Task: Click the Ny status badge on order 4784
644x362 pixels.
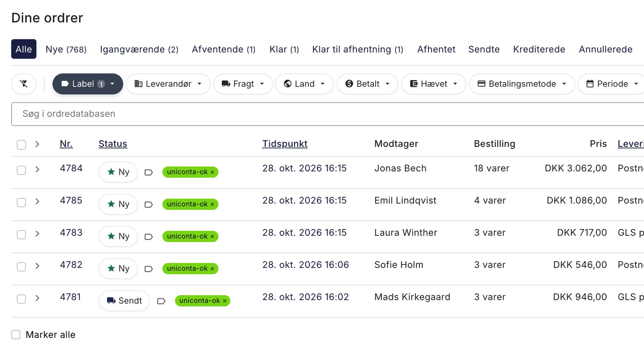Action: (x=118, y=172)
